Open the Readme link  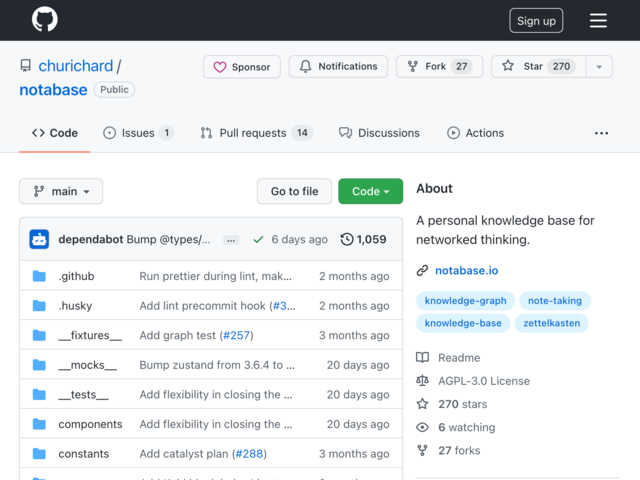[x=459, y=358]
